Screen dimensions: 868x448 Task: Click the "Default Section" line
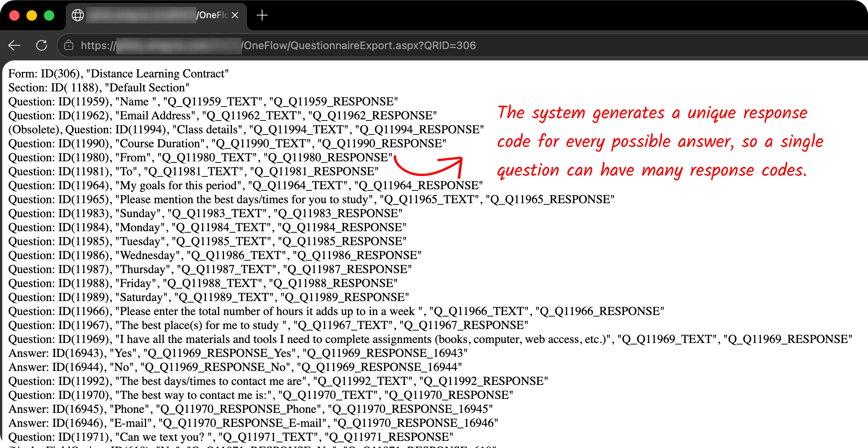click(99, 87)
